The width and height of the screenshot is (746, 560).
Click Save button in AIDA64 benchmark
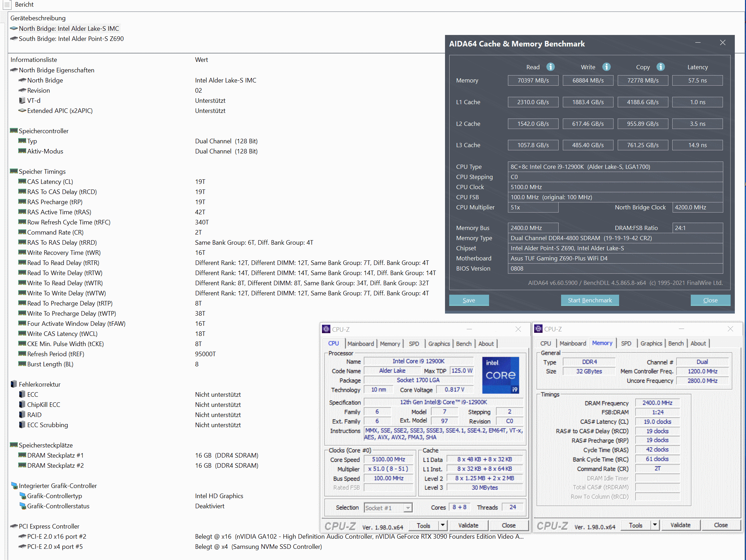pos(469,300)
